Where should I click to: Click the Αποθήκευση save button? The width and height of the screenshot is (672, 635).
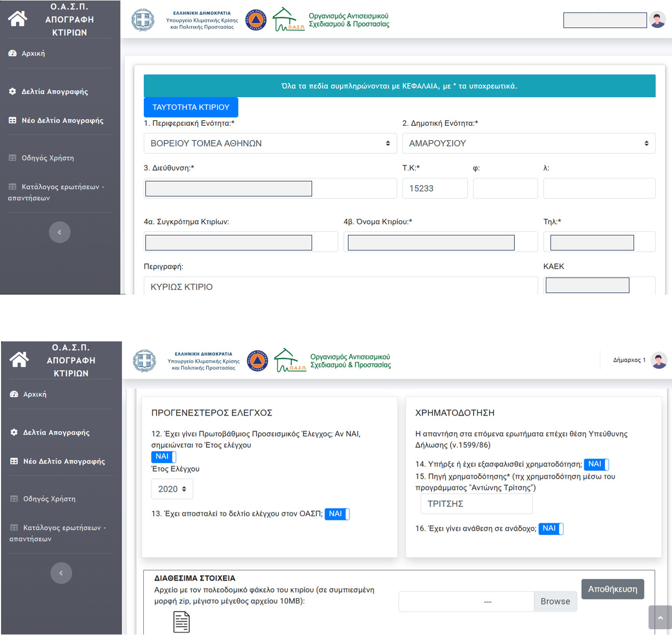(x=612, y=589)
